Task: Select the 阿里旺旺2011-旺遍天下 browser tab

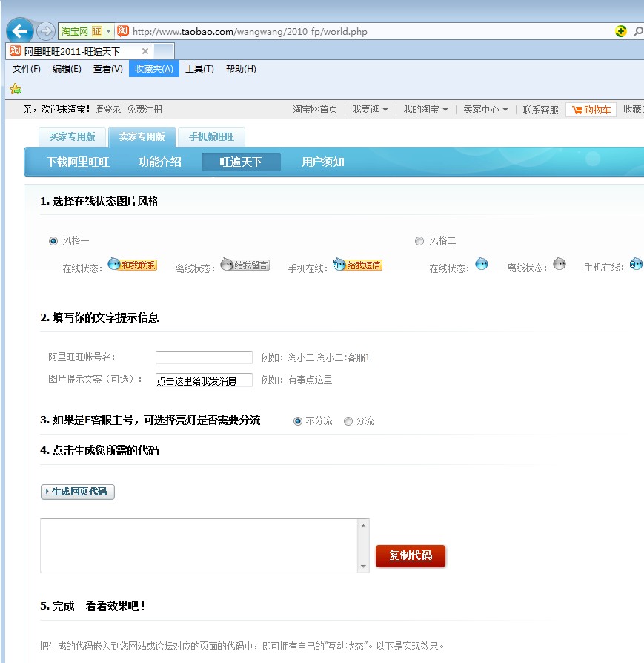Action: [79, 51]
